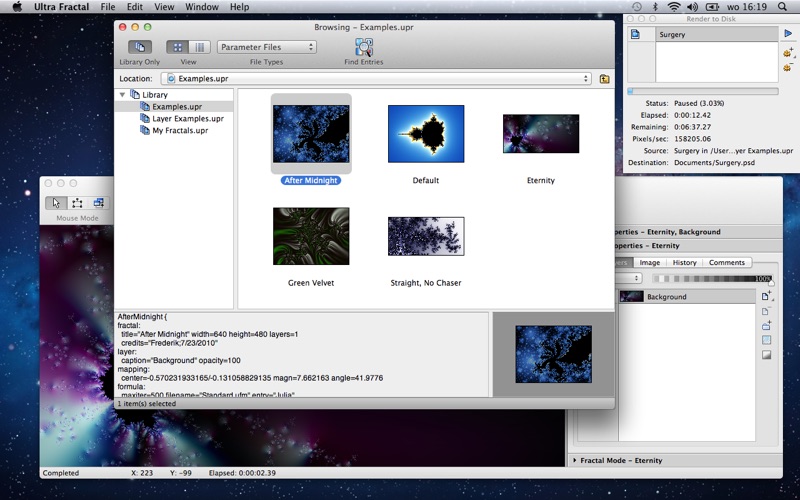
Task: Open the Help menu
Action: 239,7
